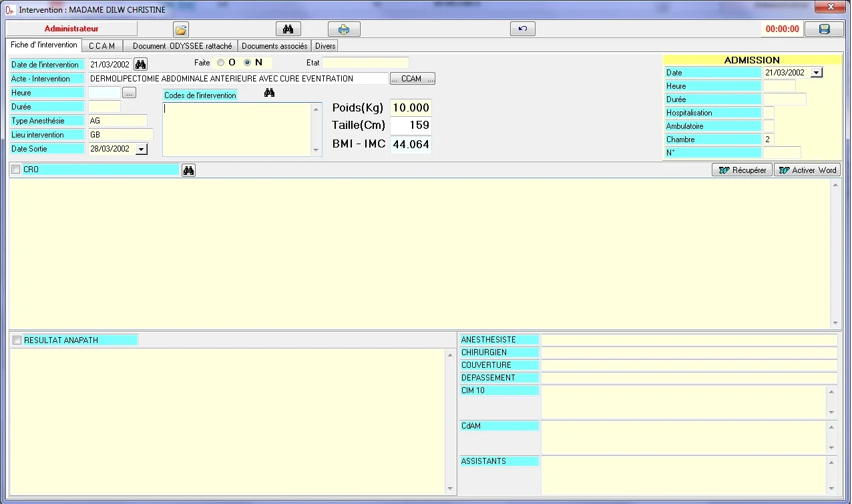Click the CIM 10 scrollbar down arrow
This screenshot has height=504, width=852.
[x=832, y=413]
